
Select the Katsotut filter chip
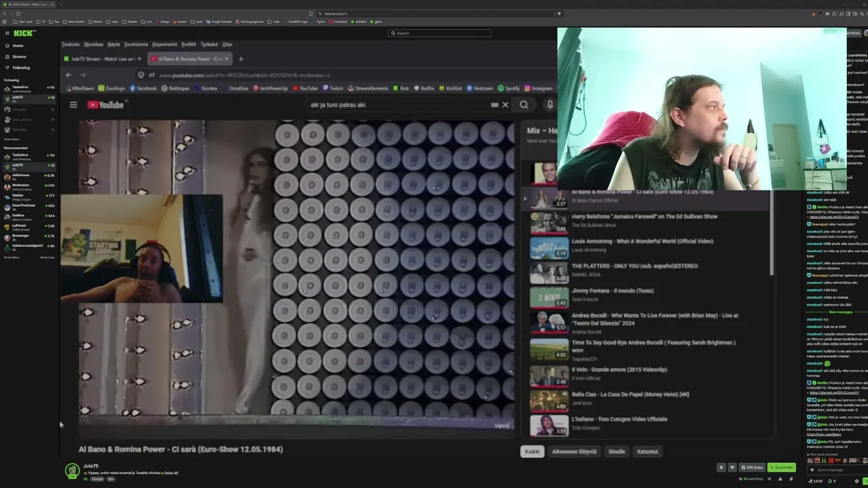pos(648,451)
